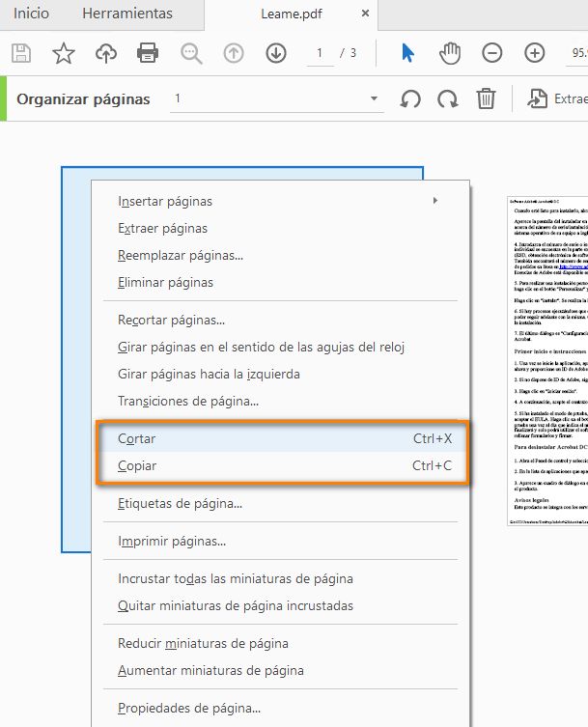
Task: Click the Extraer pages toolbar button
Action: (x=558, y=98)
